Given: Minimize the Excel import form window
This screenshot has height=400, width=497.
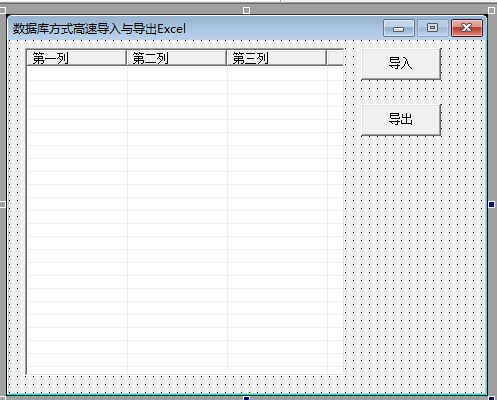Looking at the screenshot, I should (399, 28).
